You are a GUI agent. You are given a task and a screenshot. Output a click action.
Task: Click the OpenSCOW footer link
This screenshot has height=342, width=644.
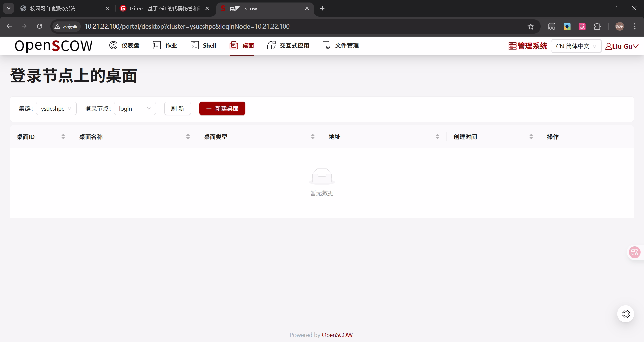(x=337, y=335)
